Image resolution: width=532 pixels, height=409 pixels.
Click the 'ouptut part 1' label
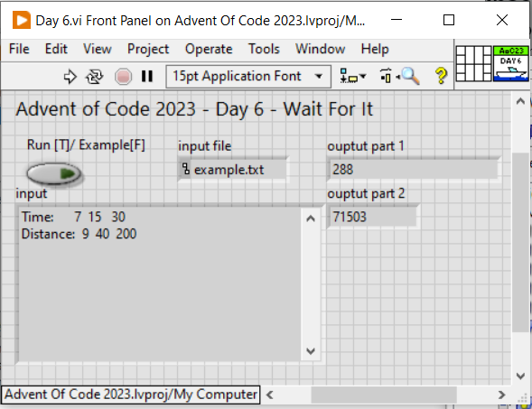366,146
